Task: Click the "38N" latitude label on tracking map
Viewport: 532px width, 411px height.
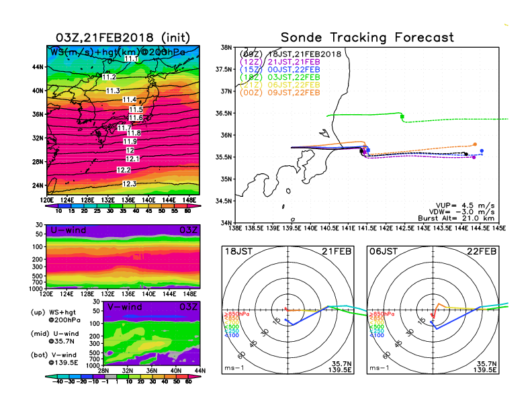Action: (x=226, y=48)
